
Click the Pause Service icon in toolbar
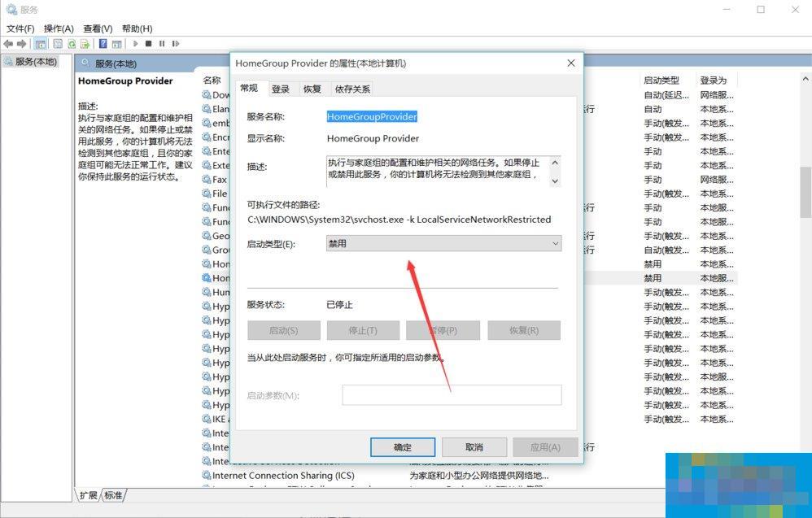[x=162, y=44]
